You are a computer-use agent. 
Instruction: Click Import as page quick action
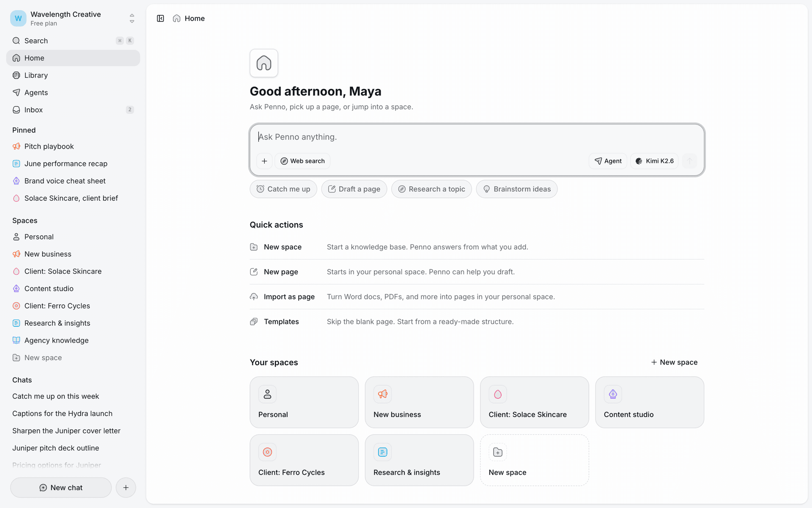(477, 297)
